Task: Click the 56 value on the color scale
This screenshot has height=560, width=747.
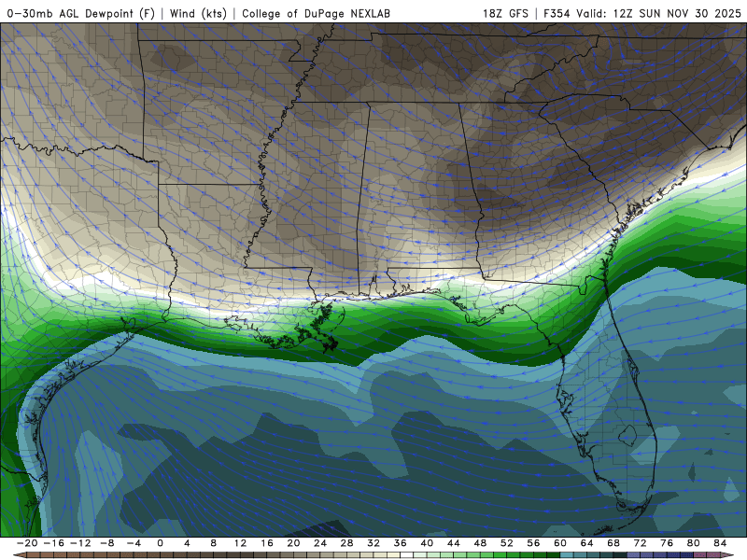Action: [533, 543]
